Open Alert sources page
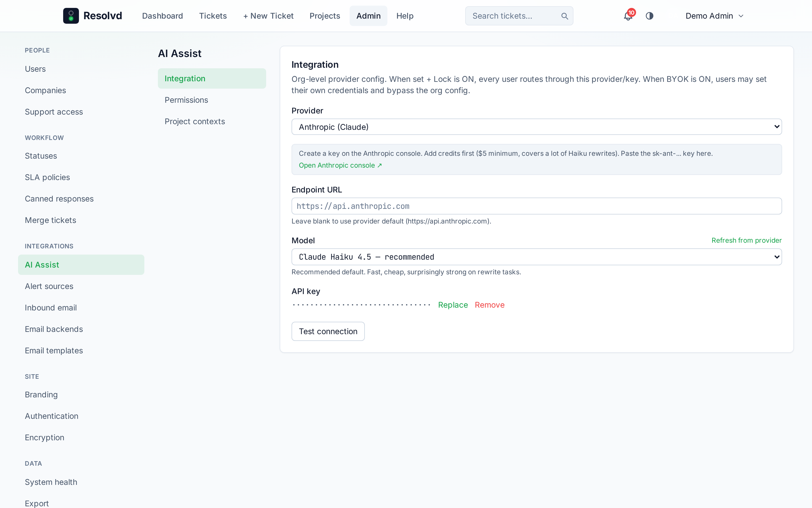 coord(81,286)
